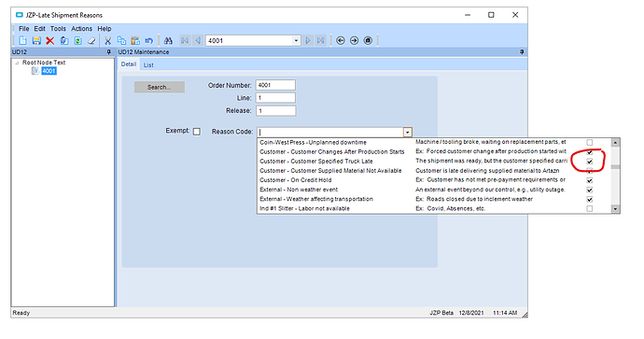The image size is (644, 339).
Task: Save the record with the floppy icon
Action: (x=36, y=41)
